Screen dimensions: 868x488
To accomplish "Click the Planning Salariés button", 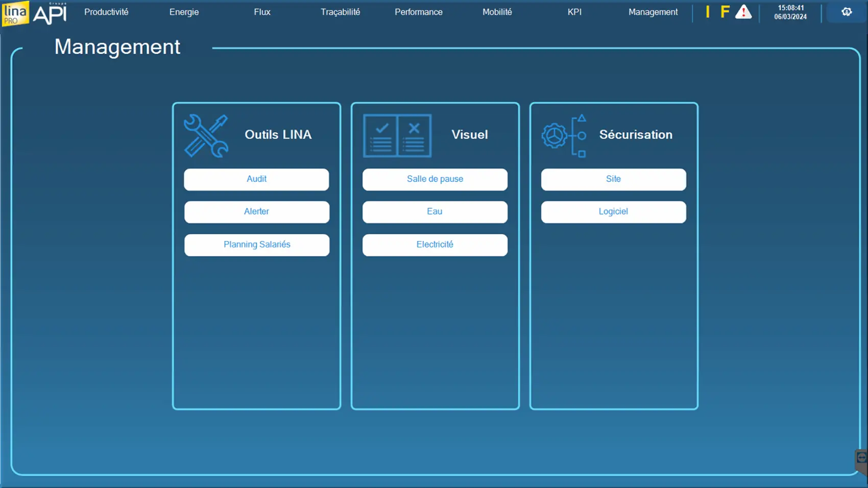I will pyautogui.click(x=257, y=245).
